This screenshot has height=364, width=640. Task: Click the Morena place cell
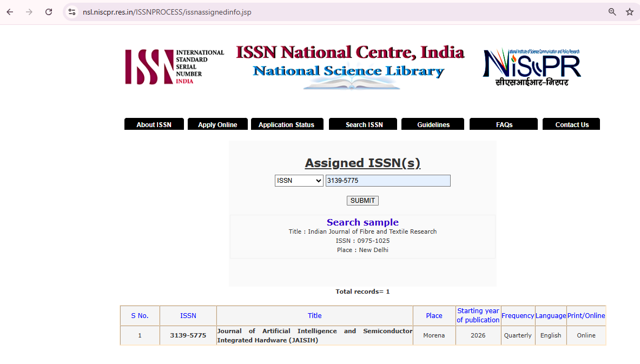click(x=434, y=335)
